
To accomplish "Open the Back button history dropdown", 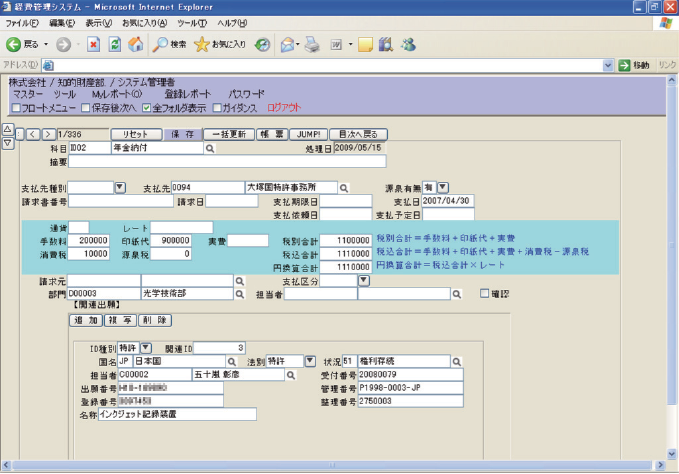I will point(46,44).
